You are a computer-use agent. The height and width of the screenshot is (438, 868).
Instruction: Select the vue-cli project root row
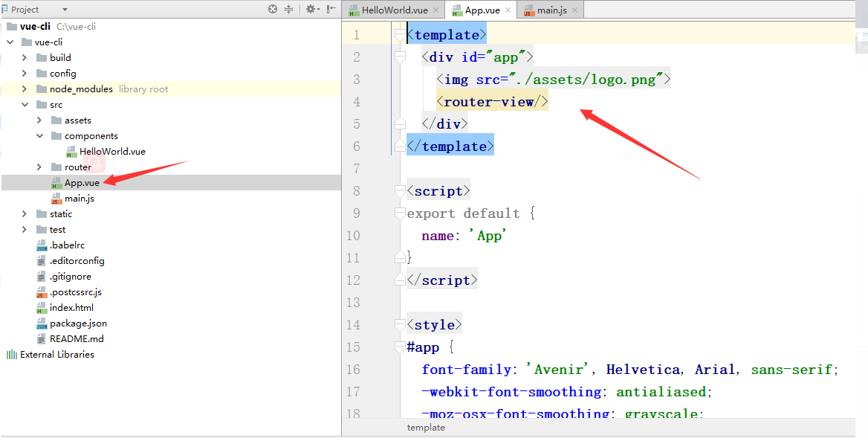pyautogui.click(x=171, y=26)
